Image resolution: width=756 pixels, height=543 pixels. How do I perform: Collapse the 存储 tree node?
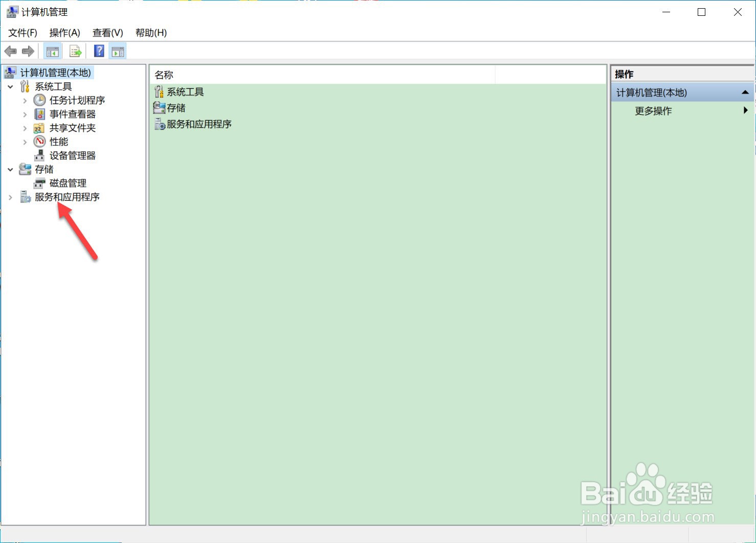tap(10, 170)
